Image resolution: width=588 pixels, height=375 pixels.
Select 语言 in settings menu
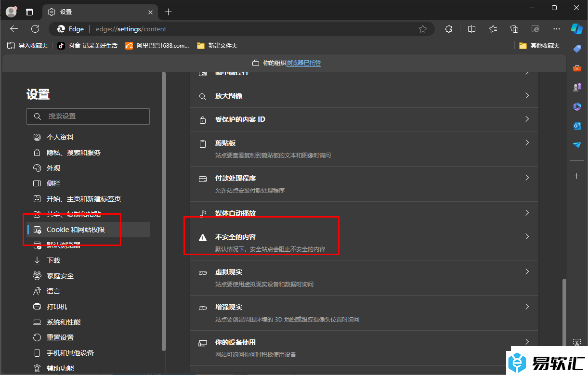(88, 291)
